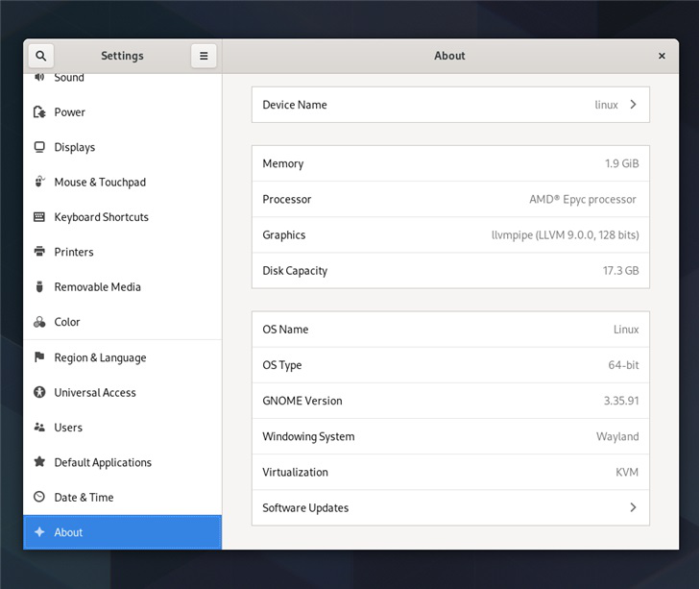Image resolution: width=700 pixels, height=589 pixels.
Task: Click the Sound speaker icon
Action: pos(39,77)
